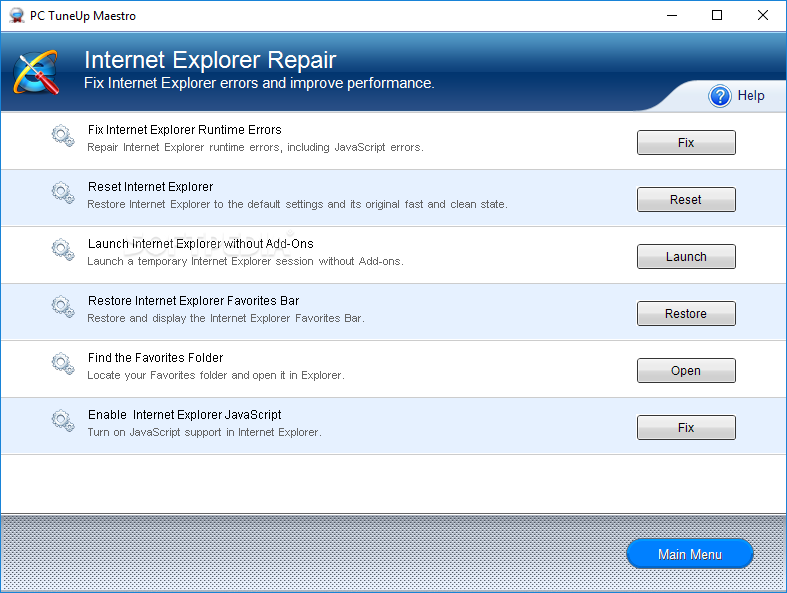The height and width of the screenshot is (593, 787).
Task: Select 'Fix Internet Explorer Runtime Errors' title
Action: [185, 130]
